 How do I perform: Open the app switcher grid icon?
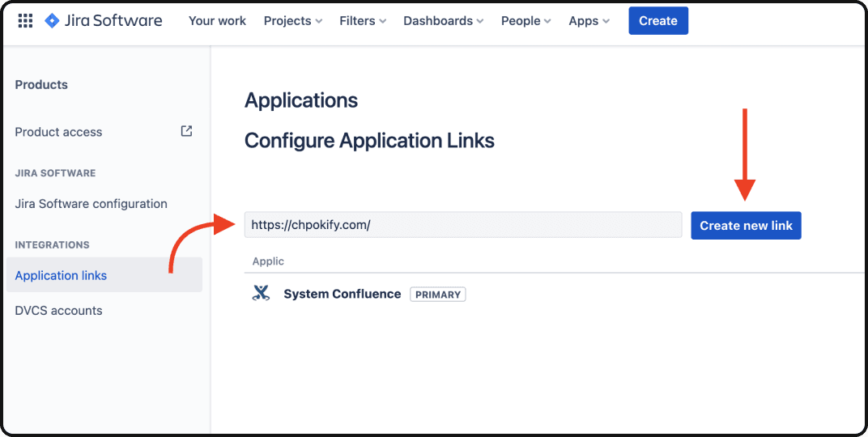25,21
